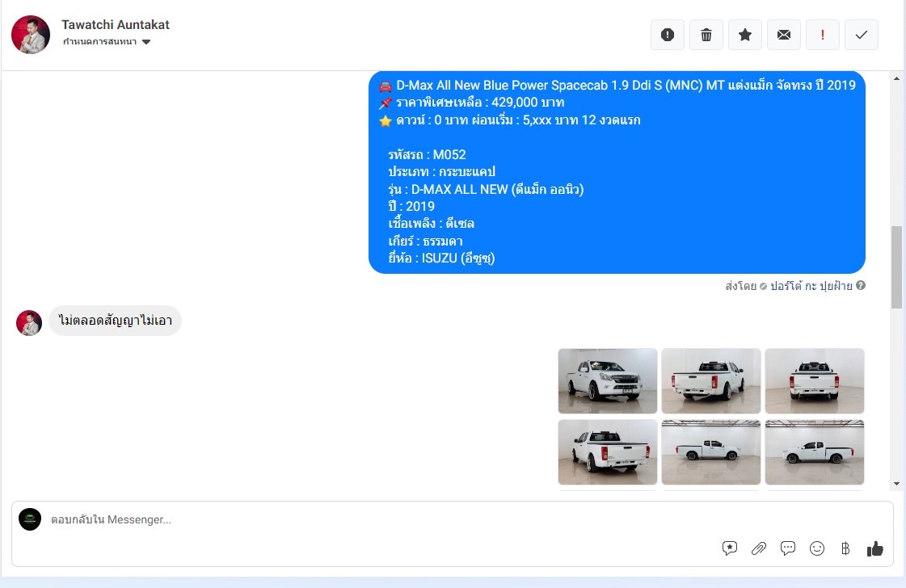This screenshot has width=906, height=588.
Task: Click the text ยี่ห้อ : ISUZU
Action: coord(441,258)
